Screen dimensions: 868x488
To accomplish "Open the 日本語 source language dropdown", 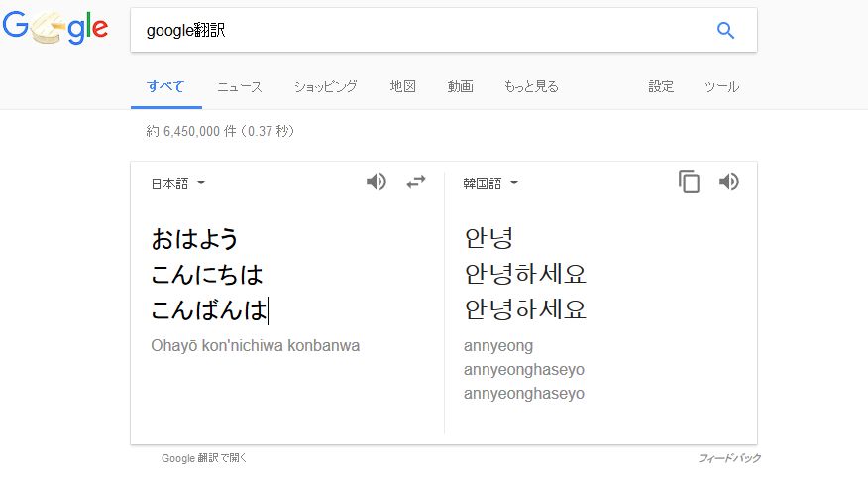I will (x=177, y=183).
